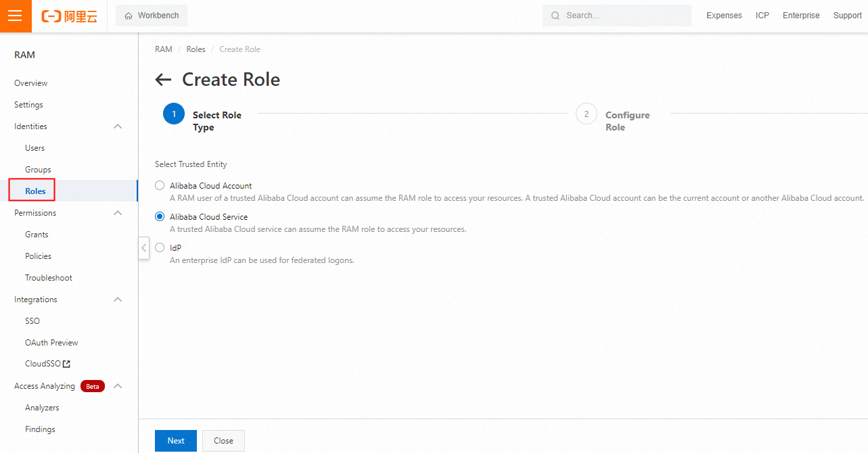Click the search magnifier icon
This screenshot has width=868, height=453.
tap(555, 16)
